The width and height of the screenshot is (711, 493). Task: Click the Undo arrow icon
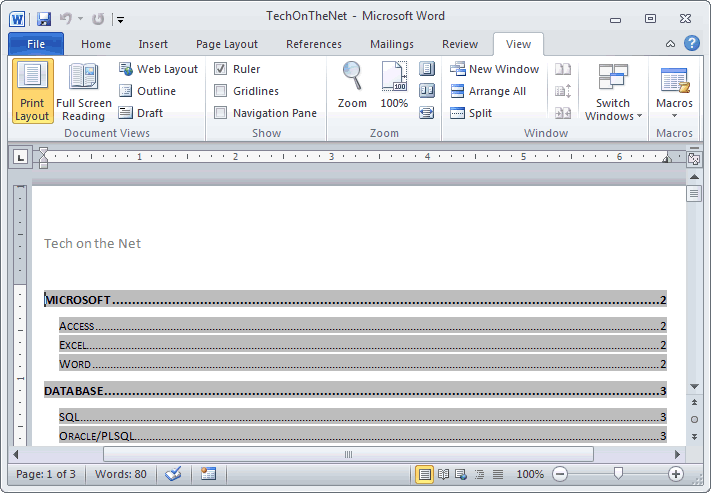point(66,19)
